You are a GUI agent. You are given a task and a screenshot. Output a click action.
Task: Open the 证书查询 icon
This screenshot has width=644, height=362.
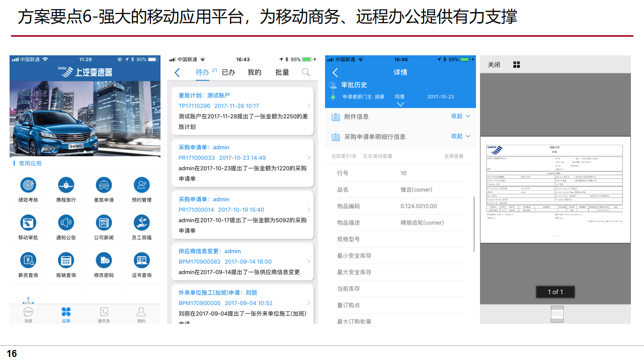point(141,260)
